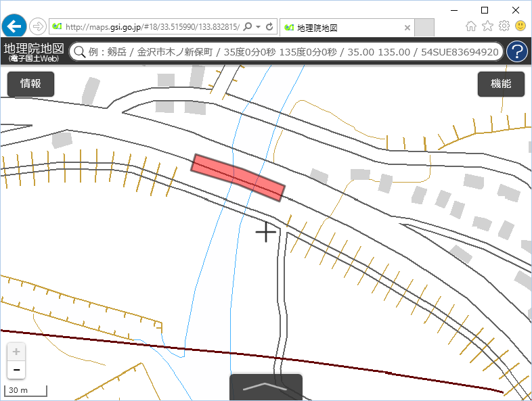This screenshot has width=532, height=401.
Task: Open favorites star icon
Action: pos(487,26)
